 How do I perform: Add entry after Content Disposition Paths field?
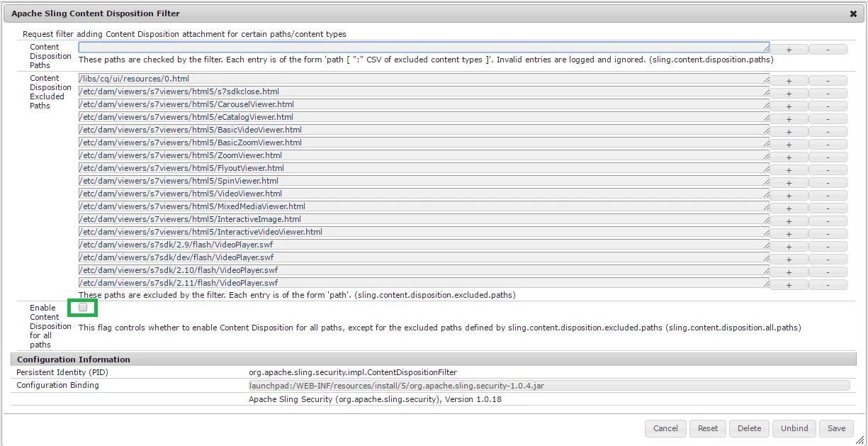pyautogui.click(x=789, y=50)
